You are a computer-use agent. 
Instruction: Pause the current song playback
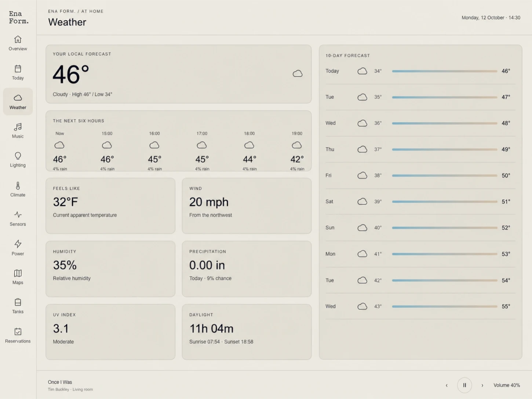[x=464, y=385]
